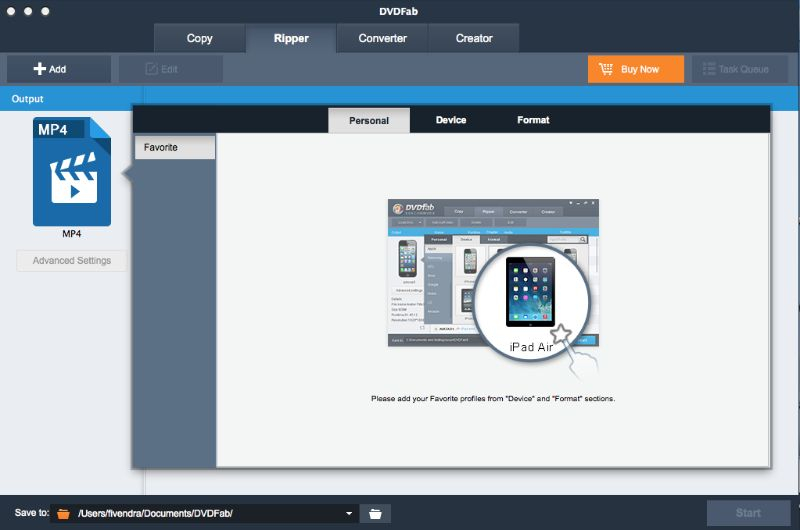Switch to the Copy module tab
The height and width of the screenshot is (530, 800).
tap(200, 38)
